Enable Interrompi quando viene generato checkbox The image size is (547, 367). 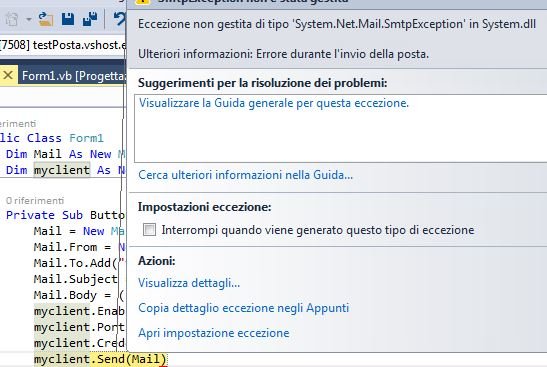(x=150, y=230)
